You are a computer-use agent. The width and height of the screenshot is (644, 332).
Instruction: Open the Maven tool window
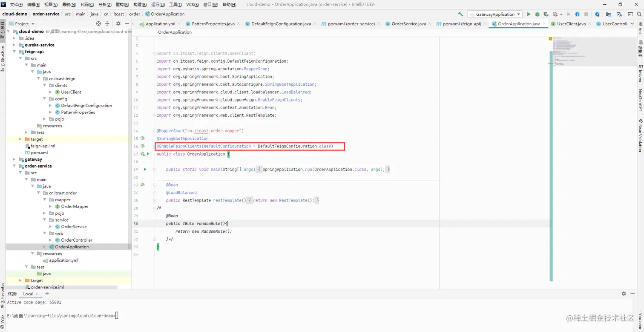[640, 73]
